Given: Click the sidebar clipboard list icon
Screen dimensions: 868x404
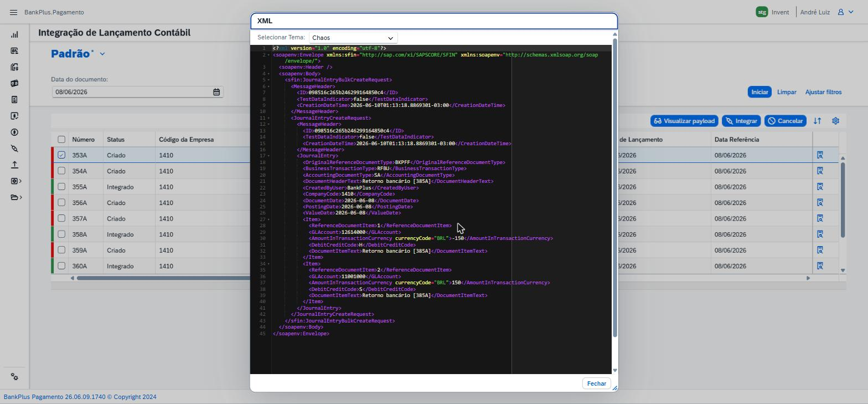Looking at the screenshot, I should pyautogui.click(x=14, y=100).
